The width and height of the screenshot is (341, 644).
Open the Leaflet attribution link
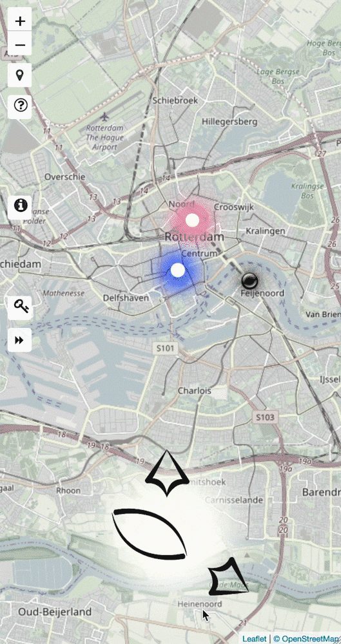[x=253, y=639]
